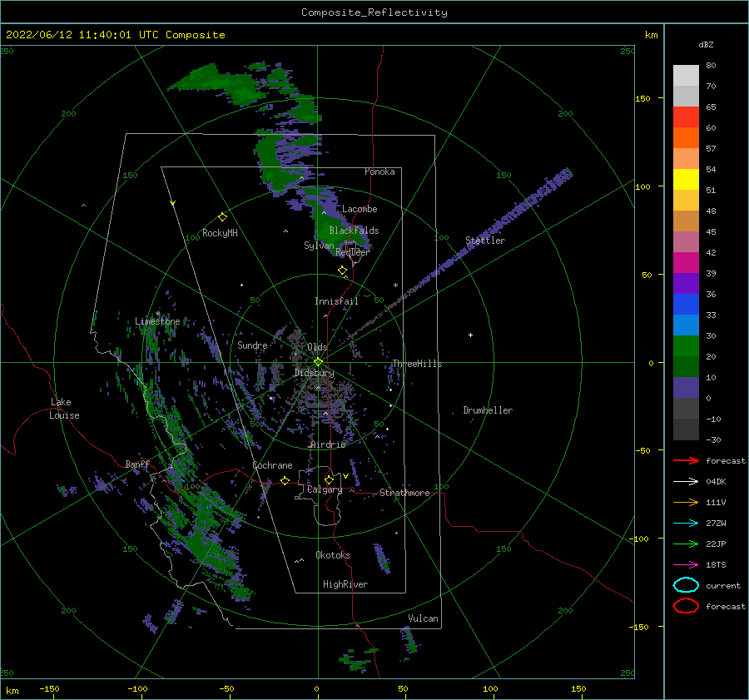Viewport: 749px width, 700px height.
Task: Click the Limestone label
Action: (x=157, y=321)
